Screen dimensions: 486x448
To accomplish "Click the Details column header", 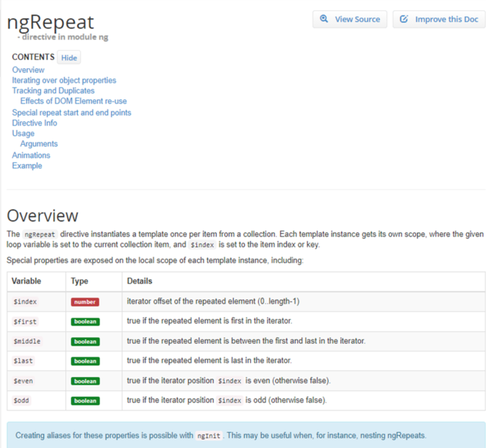I will [139, 281].
